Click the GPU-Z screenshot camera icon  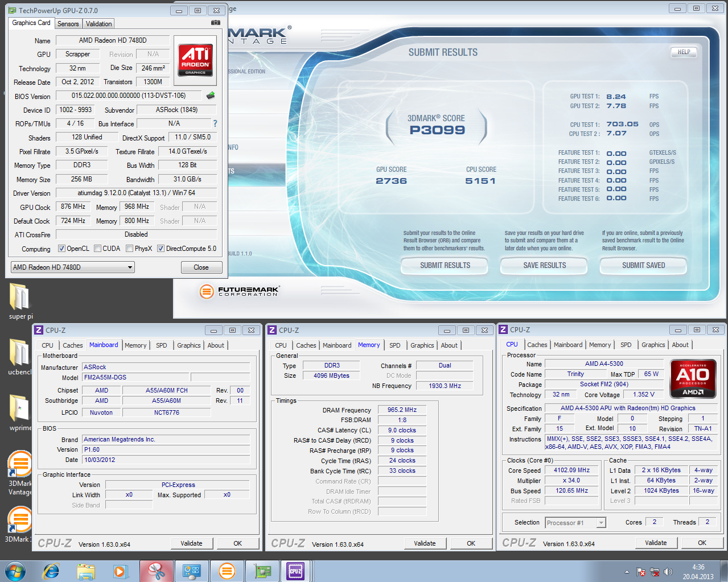point(216,23)
